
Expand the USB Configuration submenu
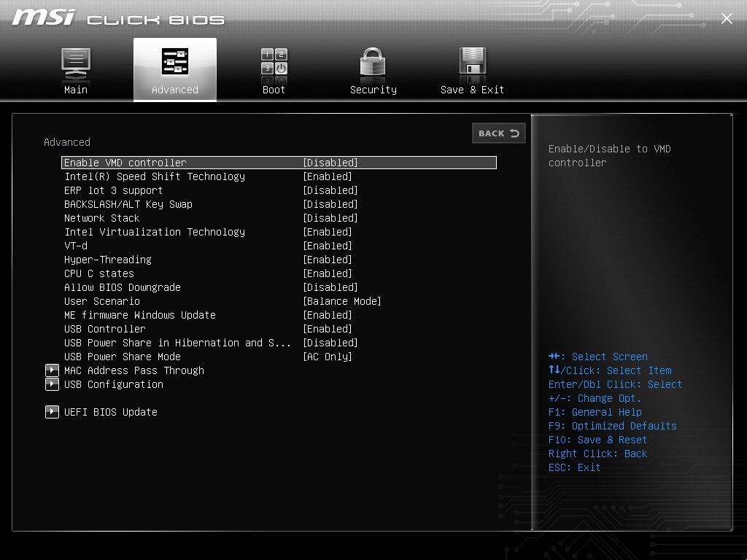click(114, 384)
